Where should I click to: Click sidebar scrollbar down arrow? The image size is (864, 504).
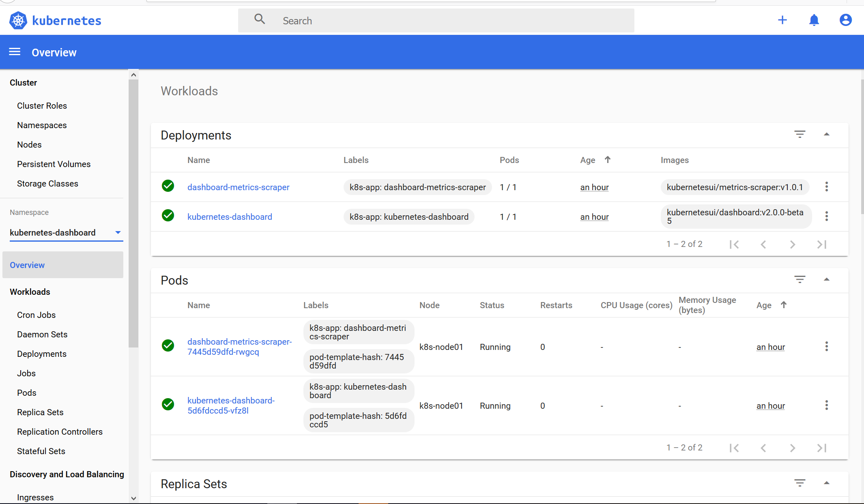tap(133, 498)
